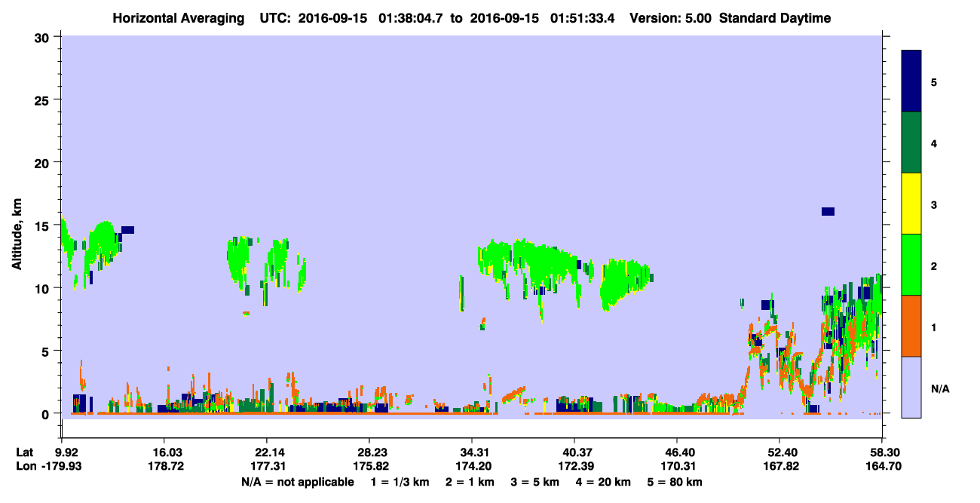Click the 25 km altitude tick label
Viewport: 980px width, 503px height.
point(44,100)
